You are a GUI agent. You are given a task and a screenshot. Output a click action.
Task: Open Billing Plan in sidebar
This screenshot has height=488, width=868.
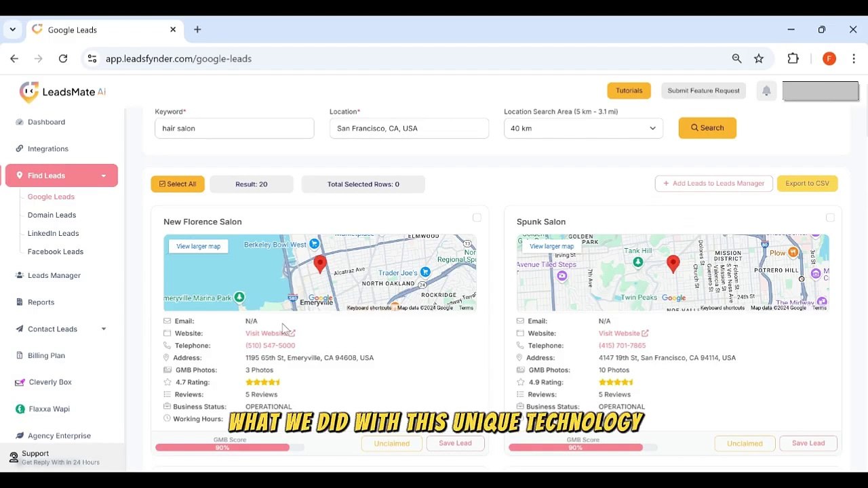[x=46, y=355]
